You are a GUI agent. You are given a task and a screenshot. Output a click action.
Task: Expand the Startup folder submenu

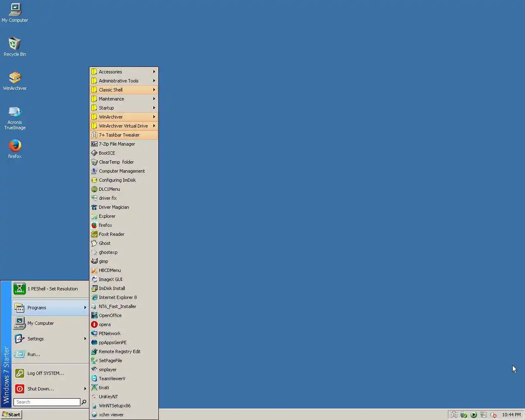point(124,108)
